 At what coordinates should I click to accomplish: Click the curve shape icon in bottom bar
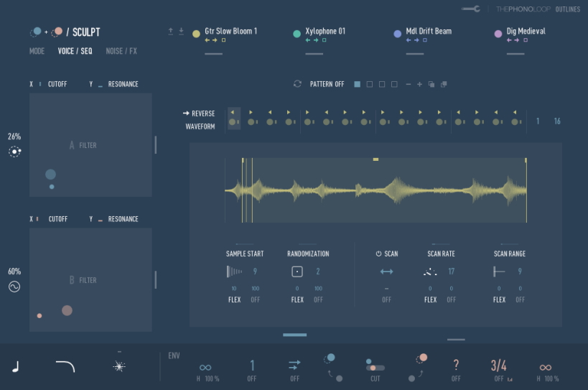[x=65, y=366]
